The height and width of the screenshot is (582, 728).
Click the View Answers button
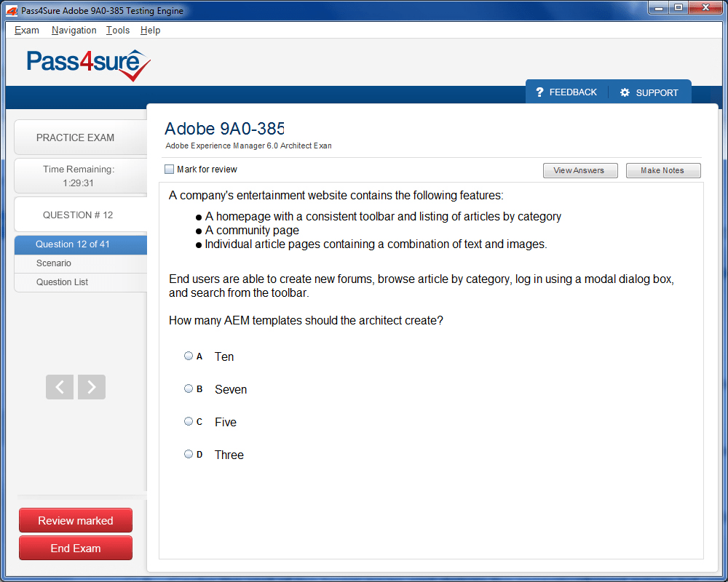pos(580,170)
